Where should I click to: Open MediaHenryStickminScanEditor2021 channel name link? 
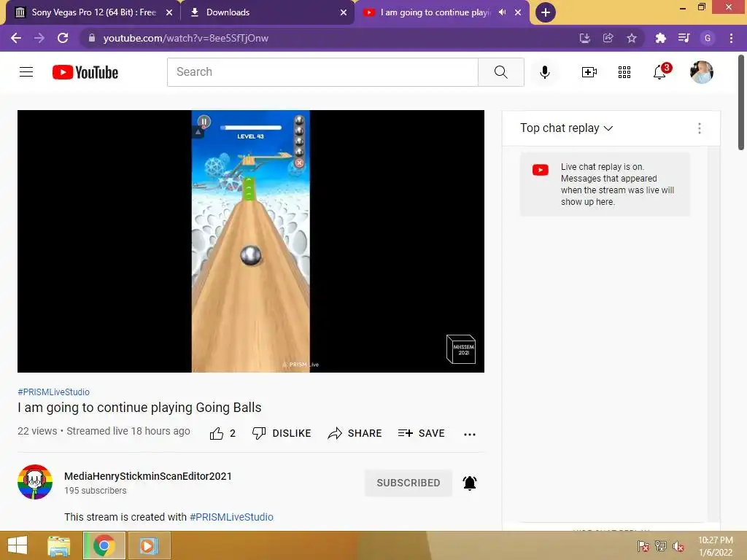[147, 476]
